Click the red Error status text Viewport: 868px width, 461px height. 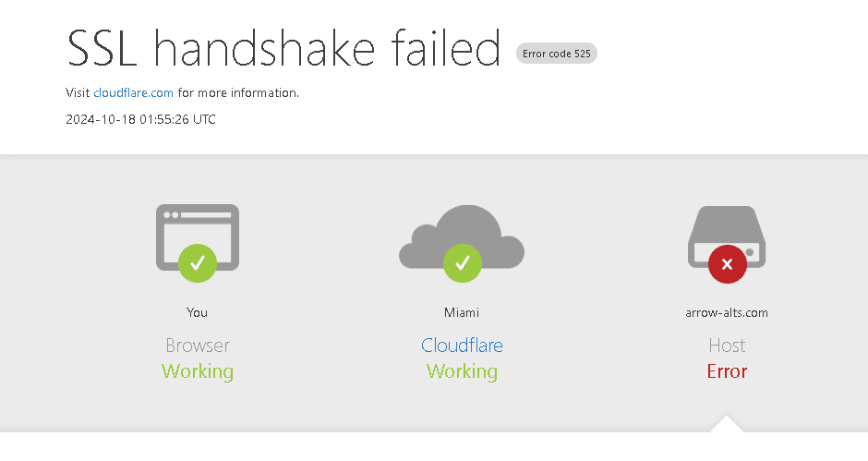[x=727, y=371]
